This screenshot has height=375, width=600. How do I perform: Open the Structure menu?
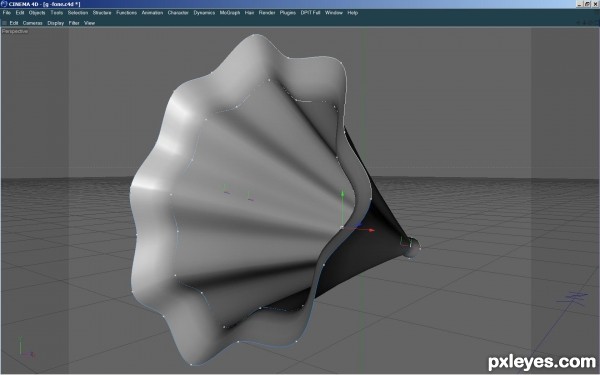click(x=102, y=13)
